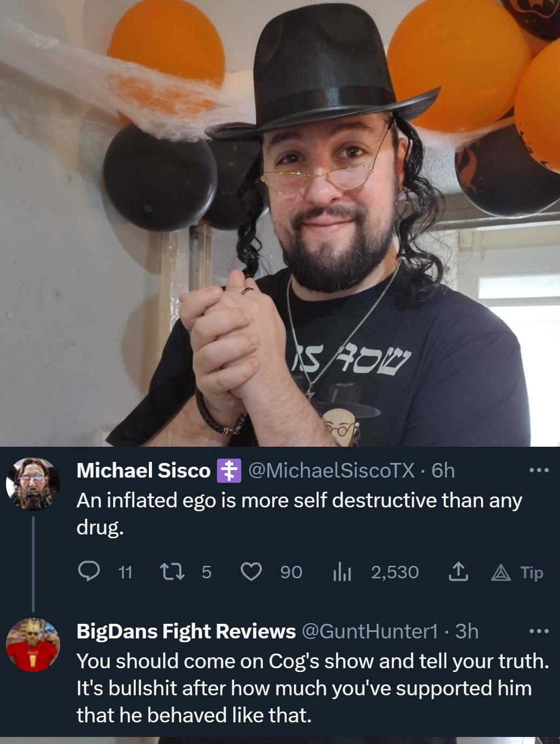Image resolution: width=560 pixels, height=744 pixels.
Task: Click the Tip button label
Action: click(531, 572)
